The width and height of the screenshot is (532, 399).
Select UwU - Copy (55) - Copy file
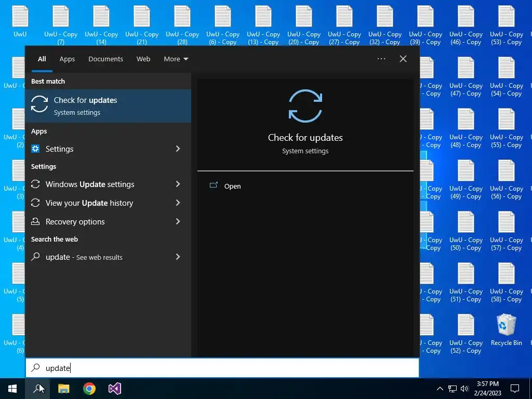[507, 128]
